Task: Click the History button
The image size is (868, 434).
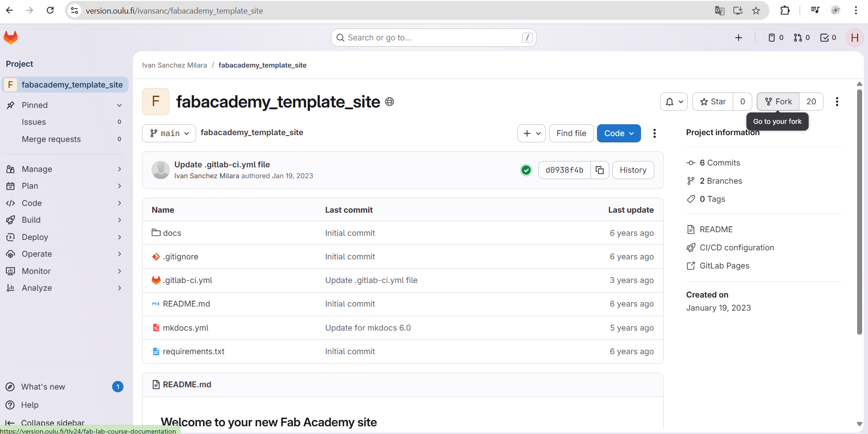Action: pos(633,170)
